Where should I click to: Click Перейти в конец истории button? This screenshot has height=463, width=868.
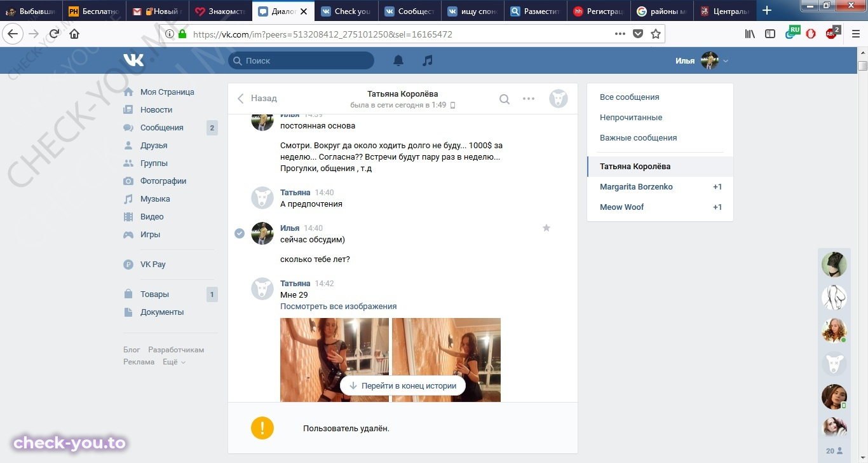403,385
